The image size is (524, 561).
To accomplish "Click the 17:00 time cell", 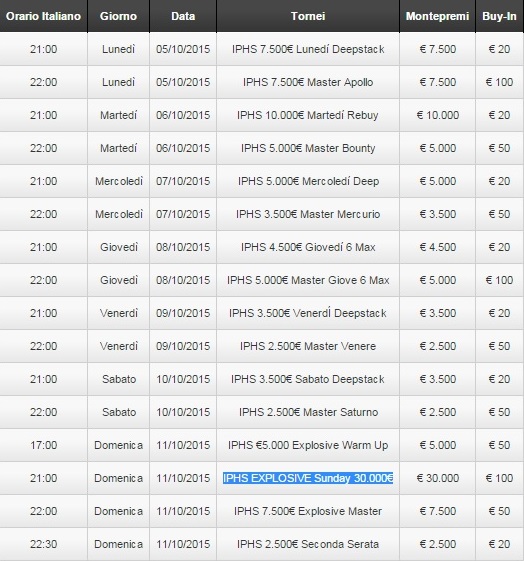I will pos(43,445).
